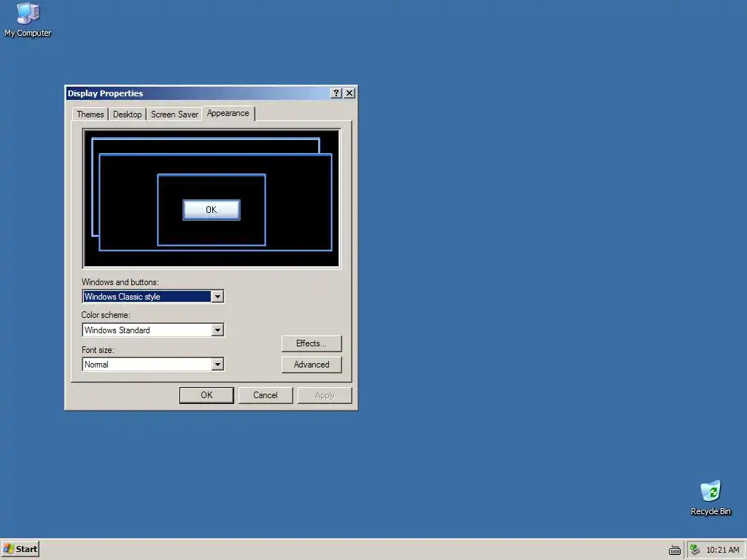Click the "Font size:" label
The height and width of the screenshot is (560, 747).
point(98,350)
